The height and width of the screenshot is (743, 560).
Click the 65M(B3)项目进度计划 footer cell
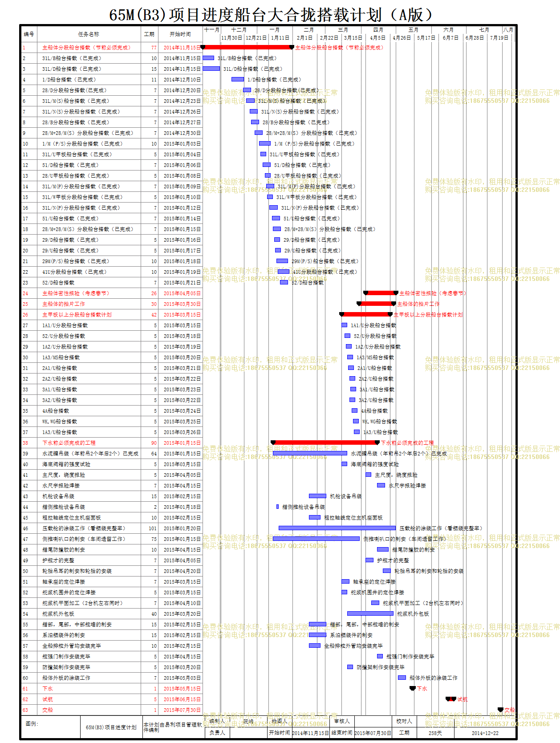(x=111, y=727)
